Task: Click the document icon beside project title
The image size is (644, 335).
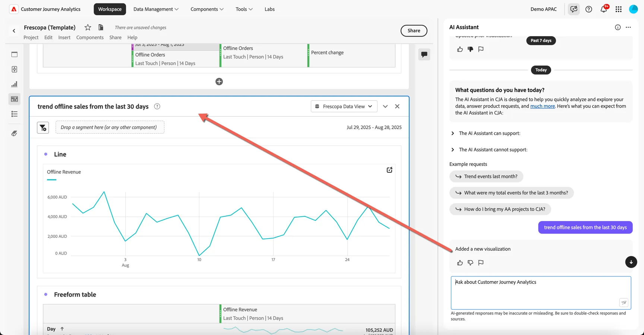Action: [101, 27]
